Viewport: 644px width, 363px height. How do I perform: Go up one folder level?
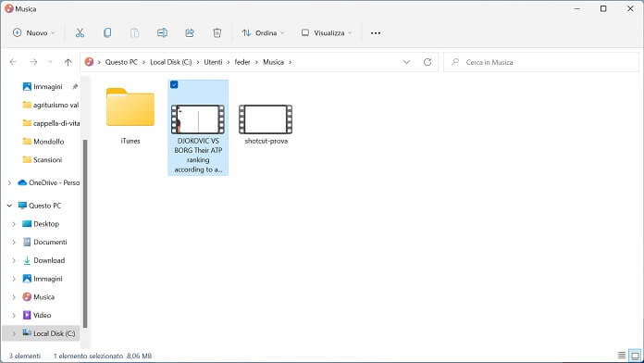68,62
